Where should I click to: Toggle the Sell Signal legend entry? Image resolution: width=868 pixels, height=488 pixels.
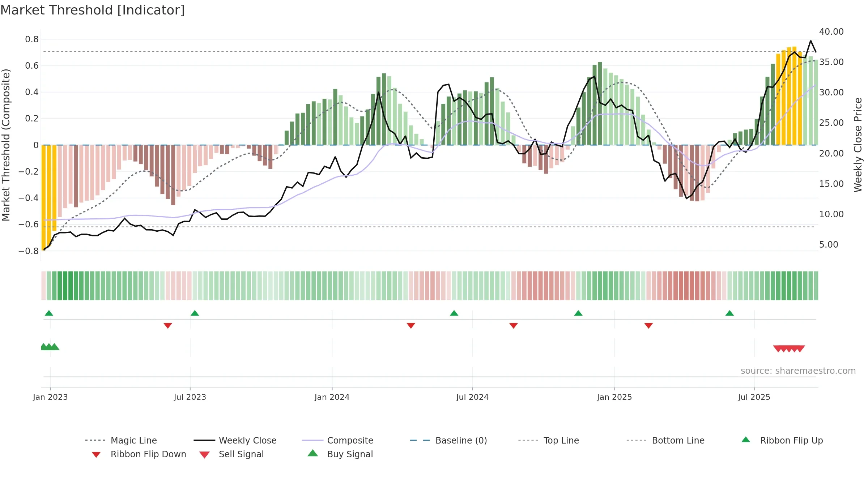coord(231,454)
